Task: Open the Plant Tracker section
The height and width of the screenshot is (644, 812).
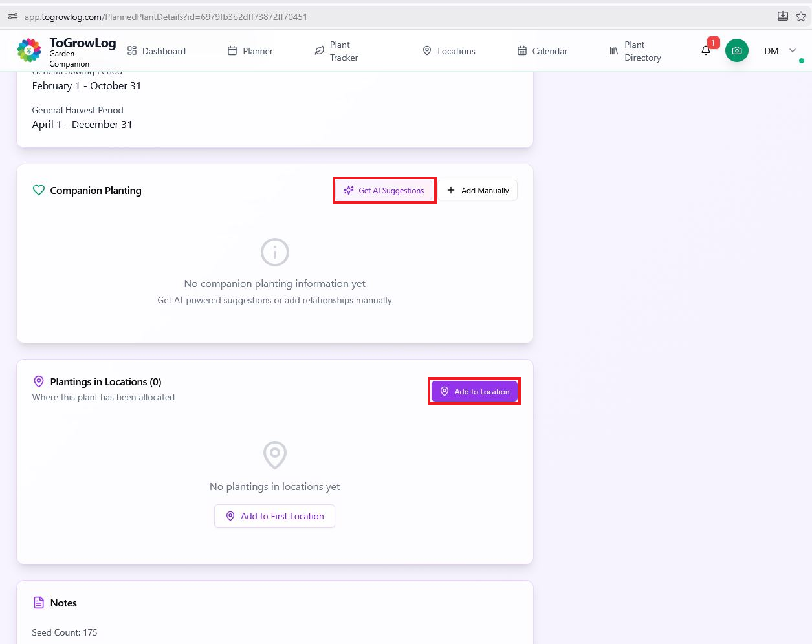Action: [x=336, y=51]
